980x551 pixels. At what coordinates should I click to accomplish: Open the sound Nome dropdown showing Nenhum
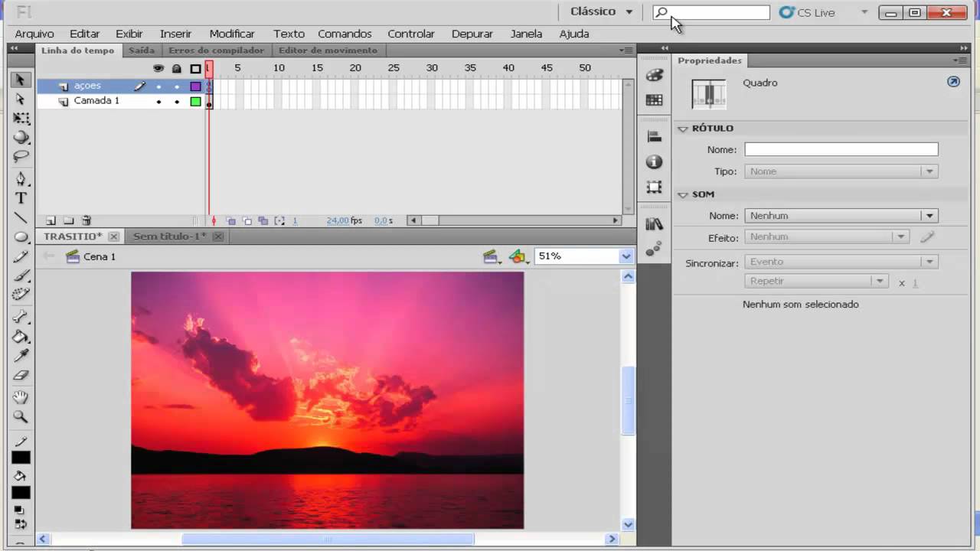pyautogui.click(x=841, y=216)
